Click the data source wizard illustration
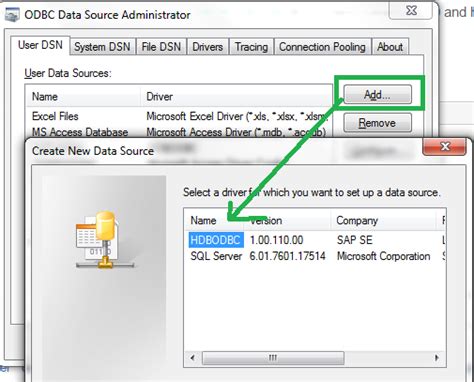Viewport: 474px width, 382px height. (x=104, y=239)
